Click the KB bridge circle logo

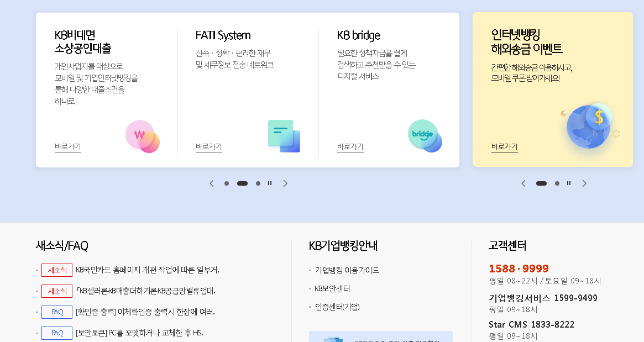coord(425,136)
